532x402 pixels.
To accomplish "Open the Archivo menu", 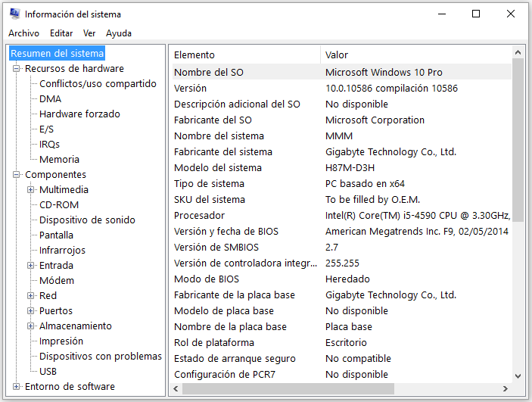I will tap(23, 33).
